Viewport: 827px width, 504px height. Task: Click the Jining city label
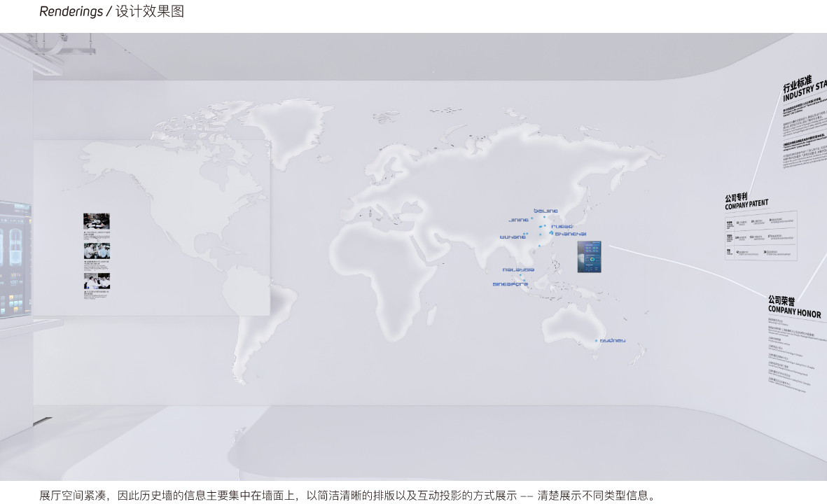click(x=519, y=220)
